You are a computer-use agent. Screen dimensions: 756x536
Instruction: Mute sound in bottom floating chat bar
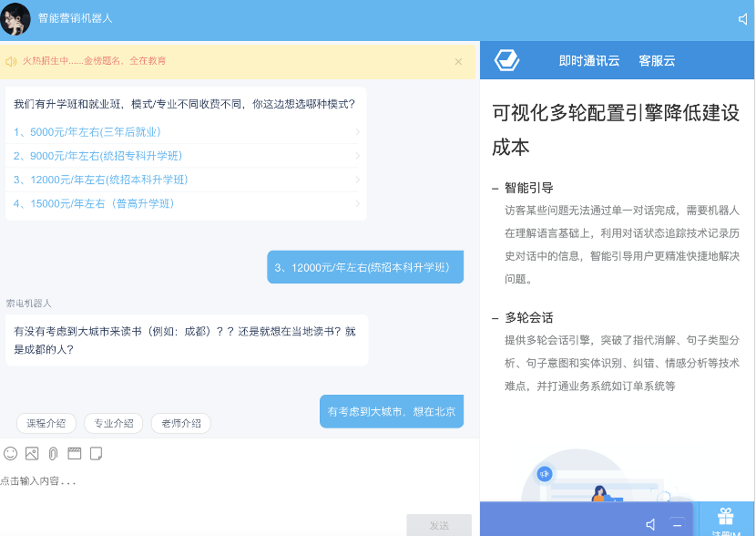point(650,524)
